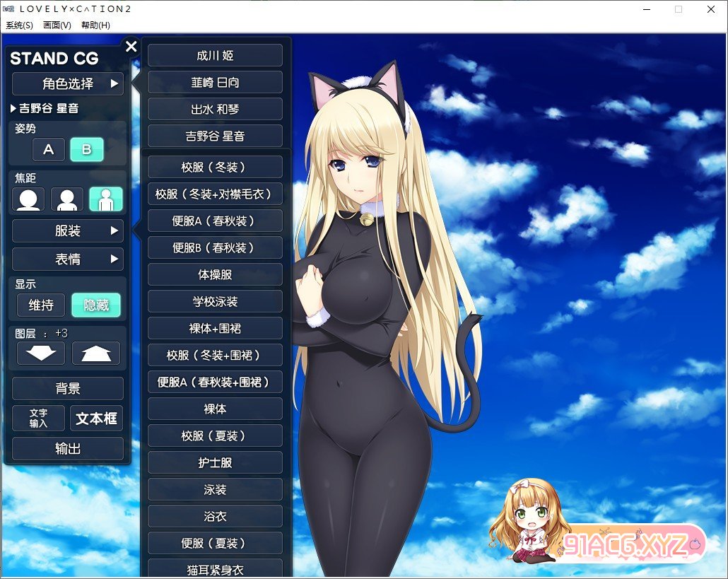728x579 pixels.
Task: Select the bust-up focal distance icon
Action: 67,199
